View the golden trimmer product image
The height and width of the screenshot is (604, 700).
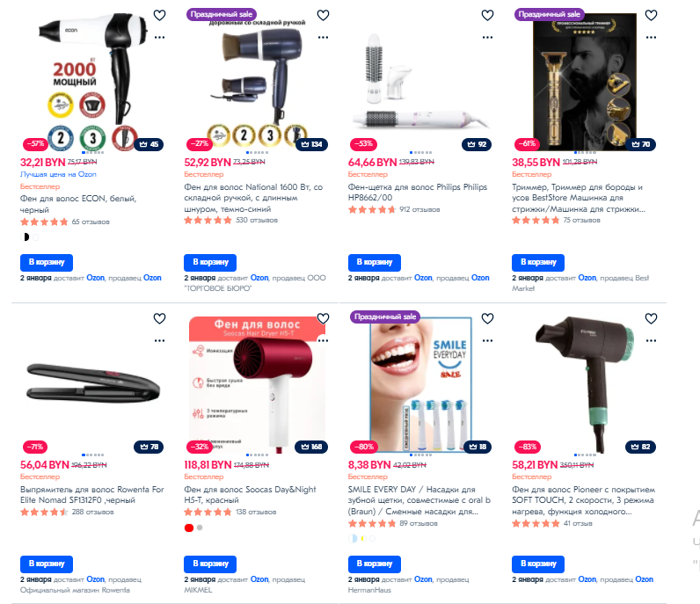click(x=584, y=80)
